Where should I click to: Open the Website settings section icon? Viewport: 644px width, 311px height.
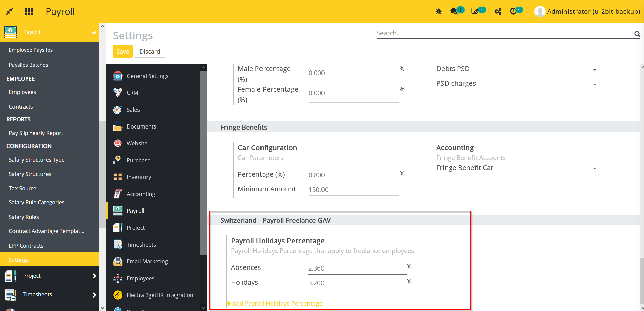tap(118, 143)
